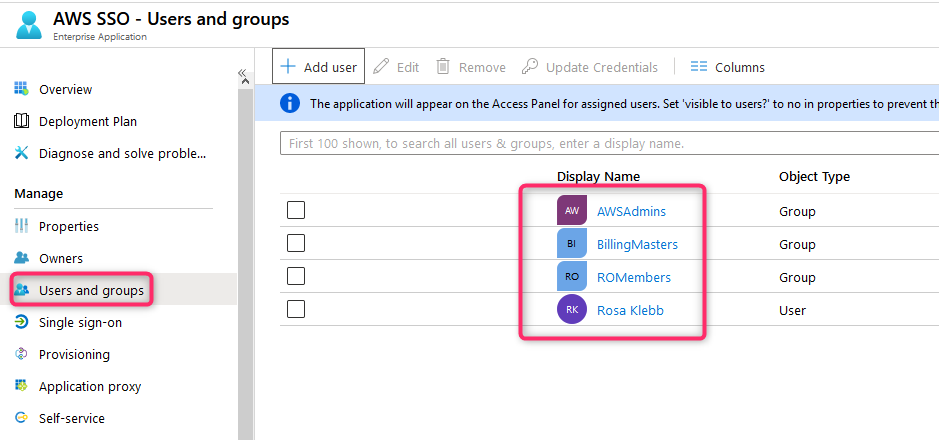939x440 pixels.
Task: Click the BI avatar for BillingMasters
Action: 572,244
